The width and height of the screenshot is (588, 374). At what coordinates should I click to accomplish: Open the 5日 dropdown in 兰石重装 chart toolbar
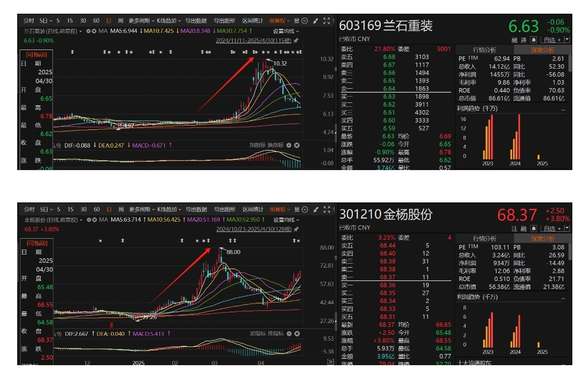pyautogui.click(x=46, y=21)
